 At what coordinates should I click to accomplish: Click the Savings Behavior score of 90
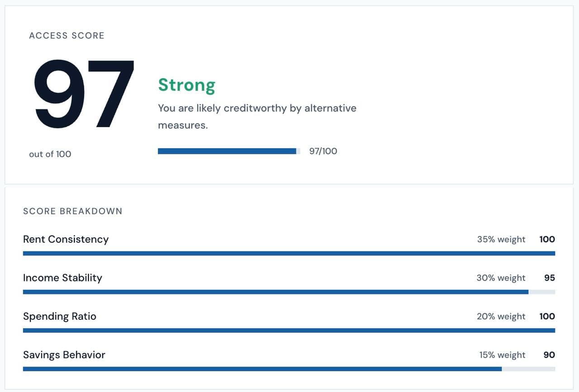coord(549,355)
